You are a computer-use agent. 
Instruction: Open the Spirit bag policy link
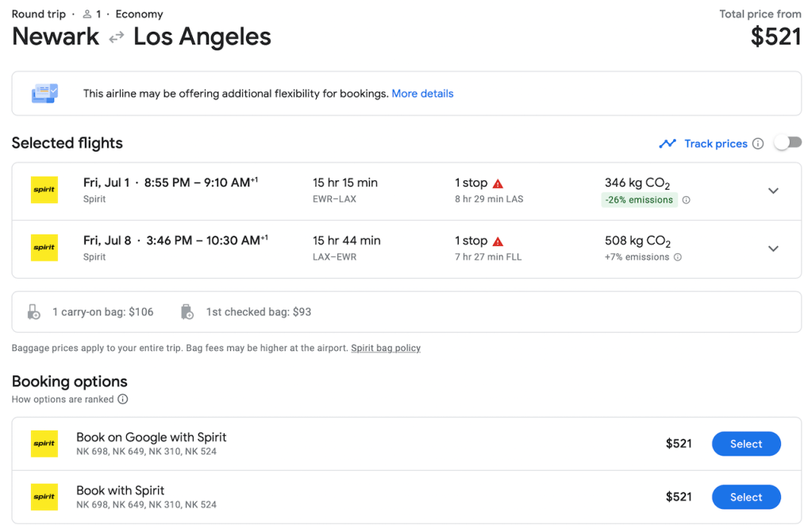click(386, 348)
